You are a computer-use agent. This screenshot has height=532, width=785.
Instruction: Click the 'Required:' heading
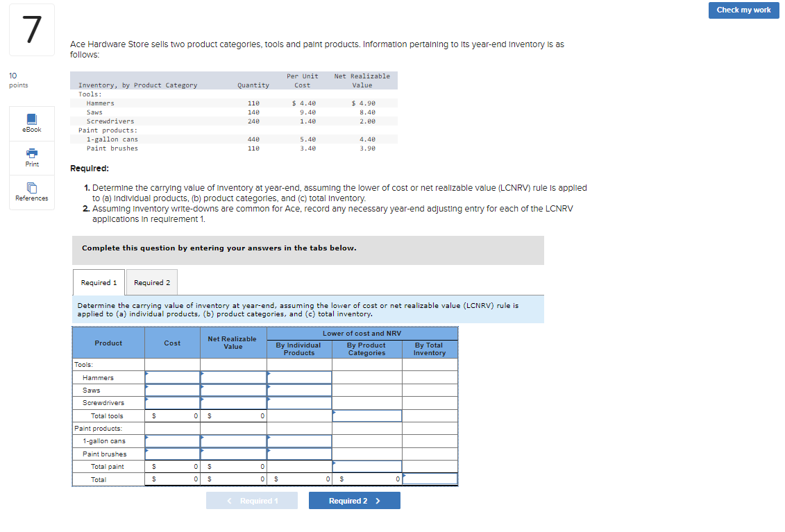pyautogui.click(x=90, y=168)
